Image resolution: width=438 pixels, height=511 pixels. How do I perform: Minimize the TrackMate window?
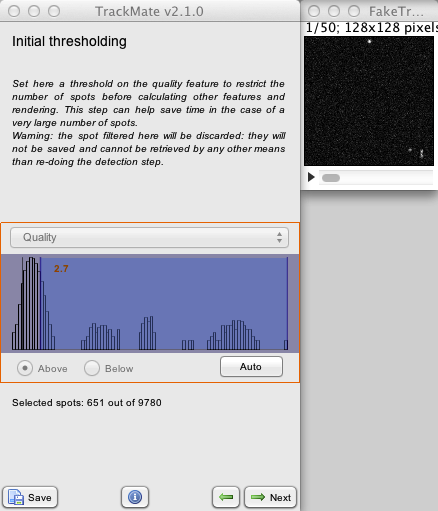[34, 11]
